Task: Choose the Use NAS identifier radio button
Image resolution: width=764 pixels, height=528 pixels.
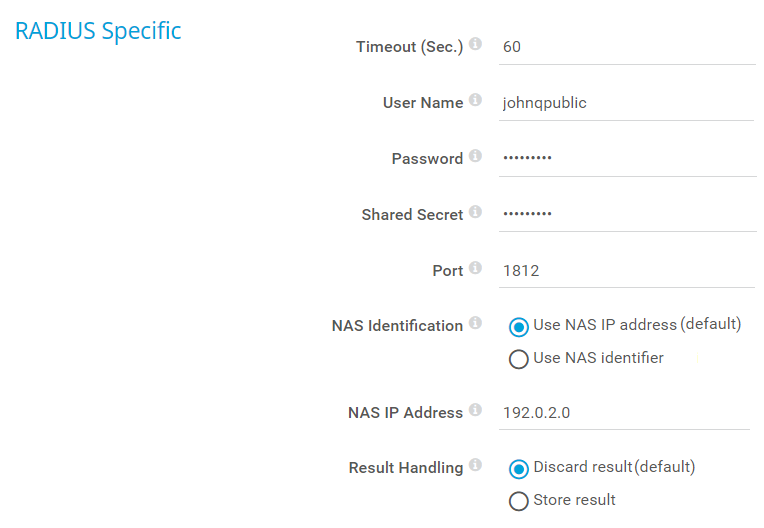Action: click(x=519, y=359)
